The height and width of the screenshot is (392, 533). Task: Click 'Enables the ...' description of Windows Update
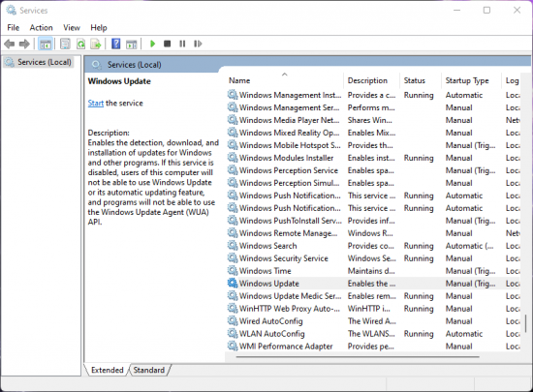(371, 284)
